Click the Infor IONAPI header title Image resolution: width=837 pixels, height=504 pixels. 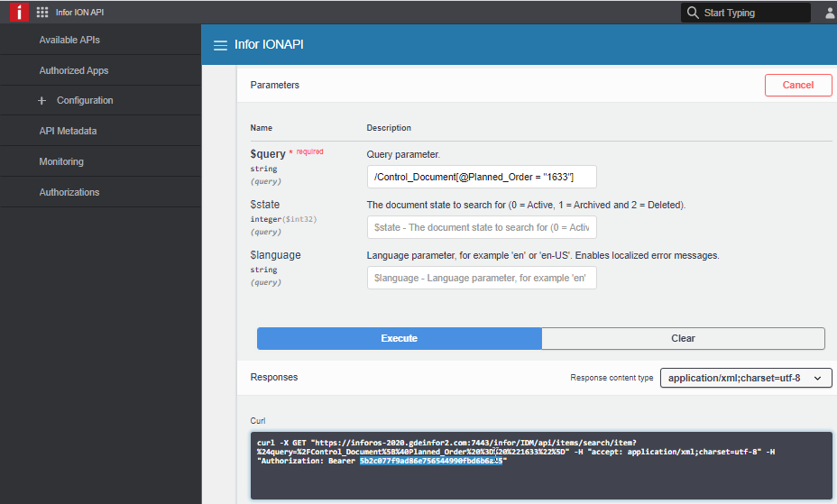(269, 44)
